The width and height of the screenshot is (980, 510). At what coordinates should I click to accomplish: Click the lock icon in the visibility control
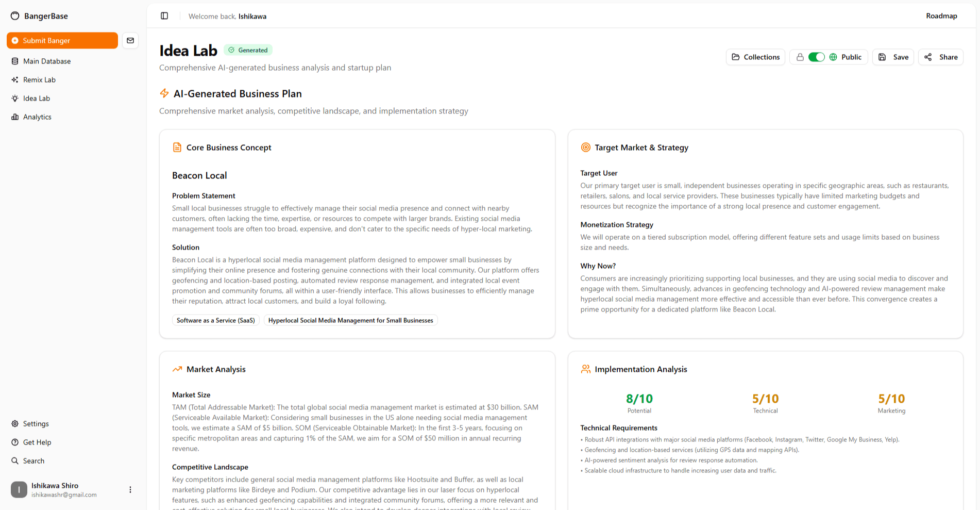800,57
